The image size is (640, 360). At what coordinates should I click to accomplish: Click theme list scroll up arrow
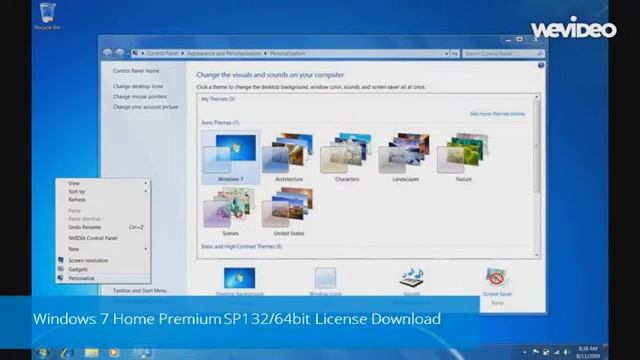click(537, 97)
